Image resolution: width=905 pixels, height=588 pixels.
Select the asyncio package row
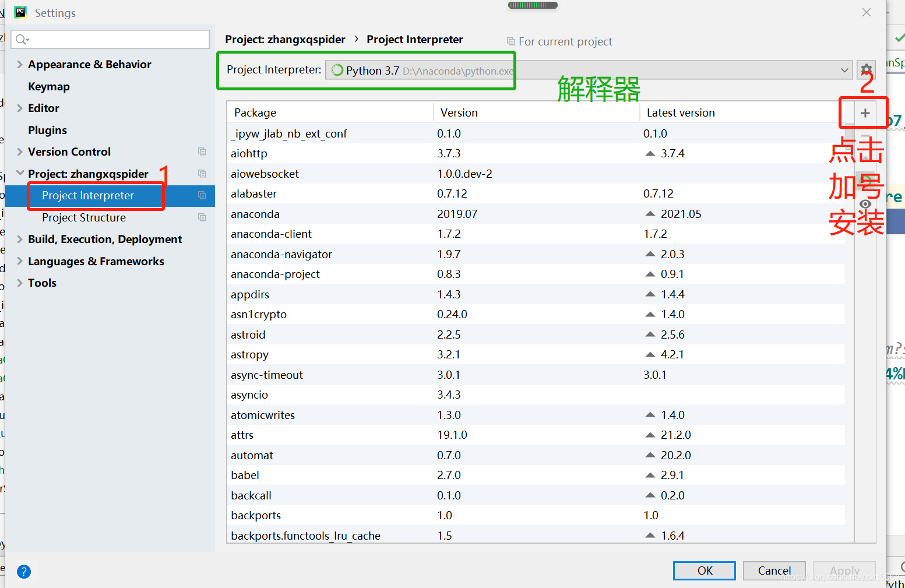[536, 395]
